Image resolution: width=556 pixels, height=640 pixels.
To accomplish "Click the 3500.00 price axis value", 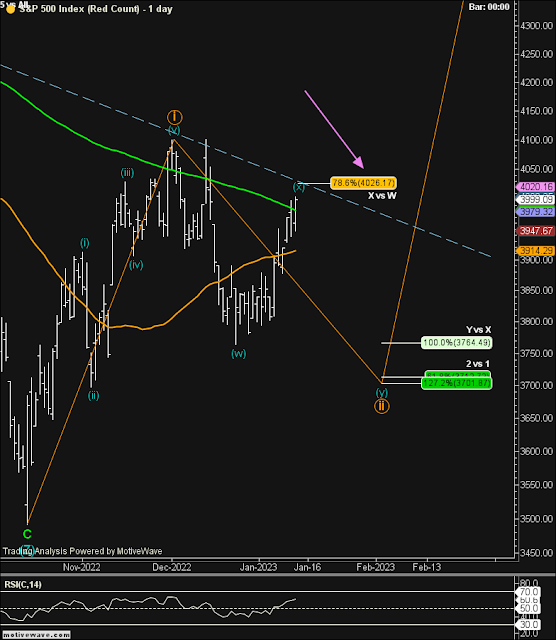I will click(536, 519).
